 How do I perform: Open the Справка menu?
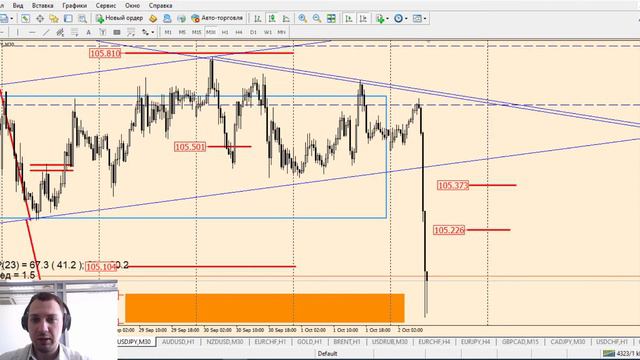click(160, 6)
